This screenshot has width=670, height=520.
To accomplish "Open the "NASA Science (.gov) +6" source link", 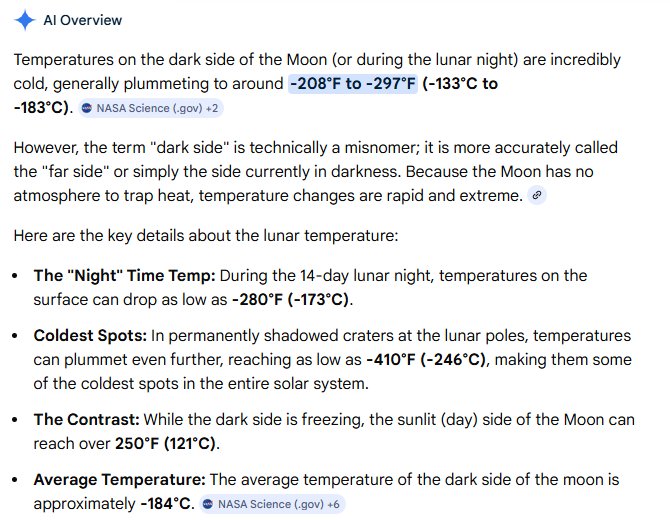I will (x=270, y=505).
